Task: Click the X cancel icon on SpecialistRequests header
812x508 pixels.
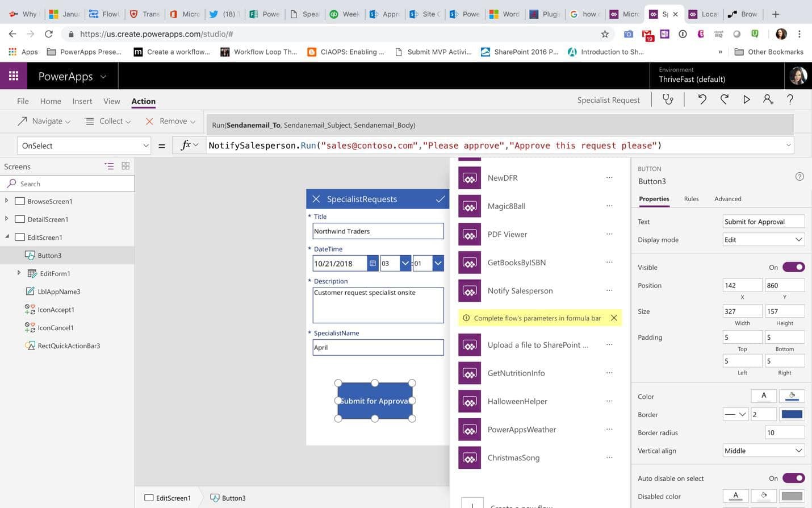Action: click(316, 199)
